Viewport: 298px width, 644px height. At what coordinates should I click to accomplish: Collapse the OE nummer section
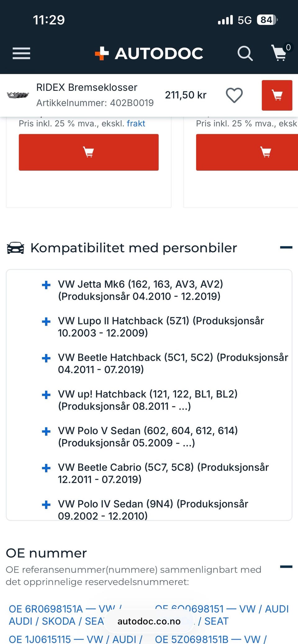coord(286,567)
